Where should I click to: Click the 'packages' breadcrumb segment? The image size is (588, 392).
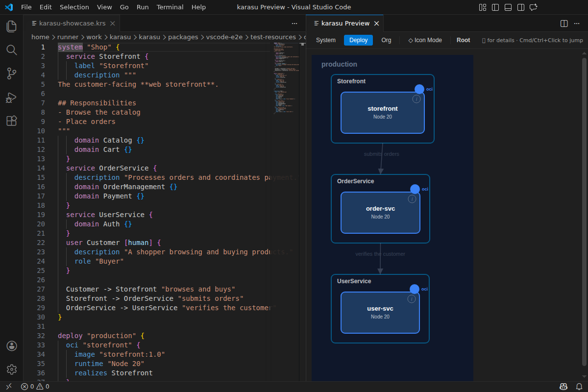click(183, 37)
